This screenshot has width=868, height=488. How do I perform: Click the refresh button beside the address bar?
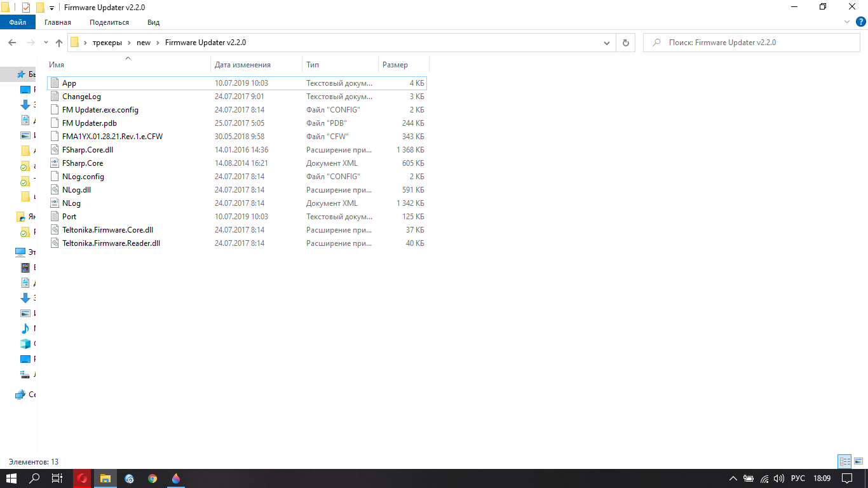pyautogui.click(x=625, y=43)
